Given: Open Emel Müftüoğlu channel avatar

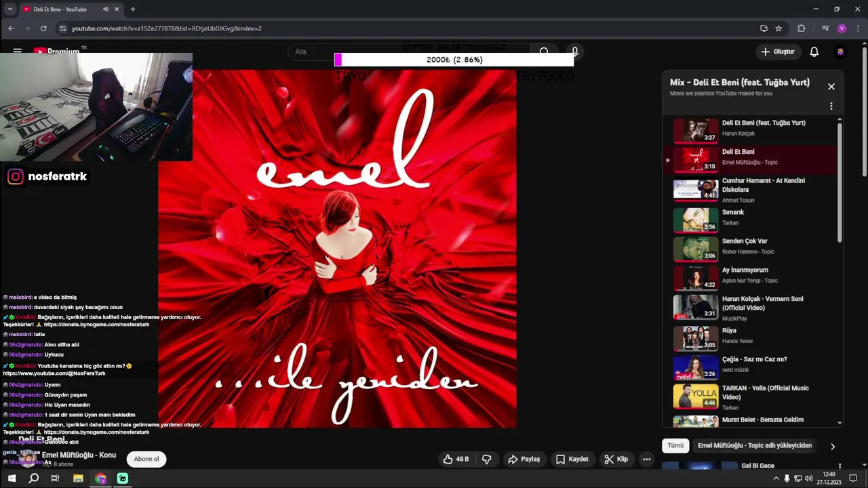Looking at the screenshot, I should click(x=27, y=459).
